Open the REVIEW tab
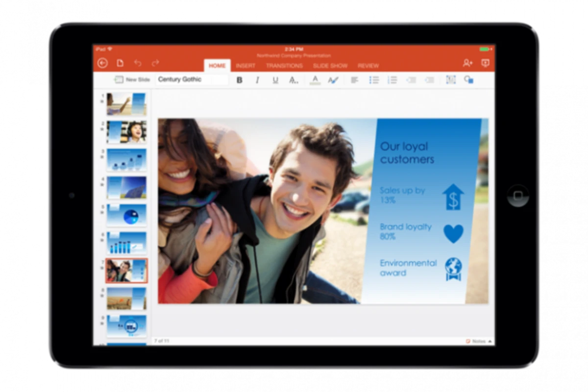Image resolution: width=588 pixels, height=392 pixels. tap(368, 66)
